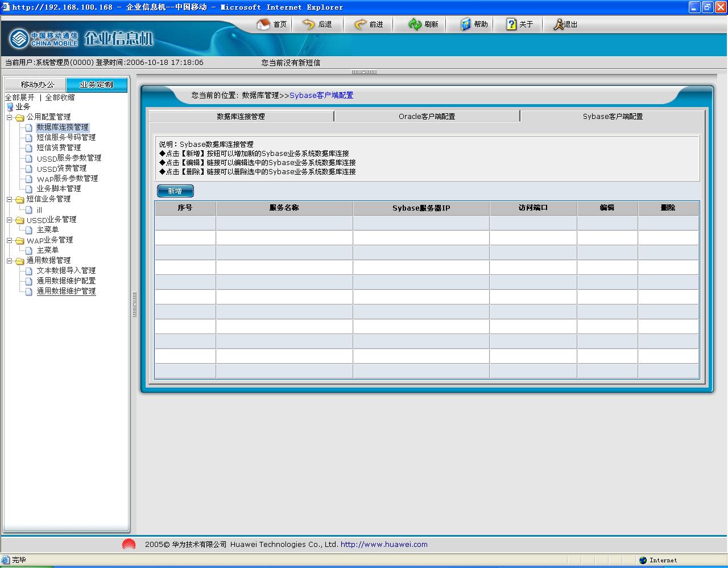Switch to the 移动办公 tab
This screenshot has width=728, height=568.
[35, 85]
